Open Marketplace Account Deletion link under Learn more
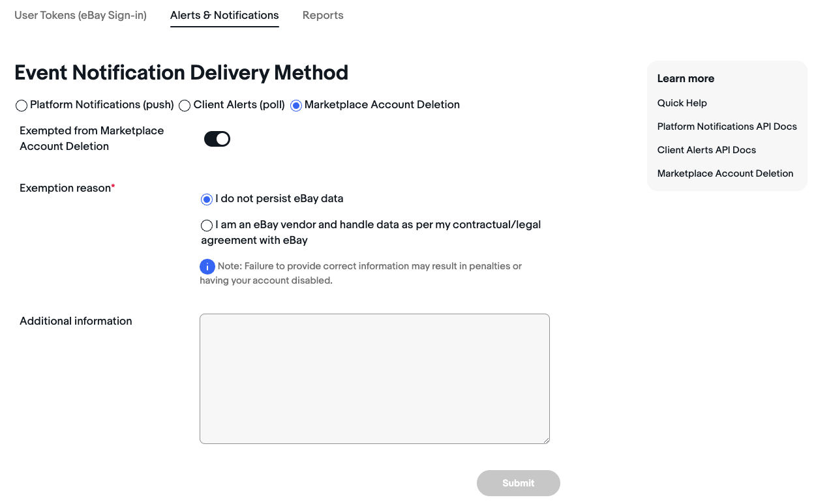The width and height of the screenshot is (816, 504). click(x=725, y=173)
